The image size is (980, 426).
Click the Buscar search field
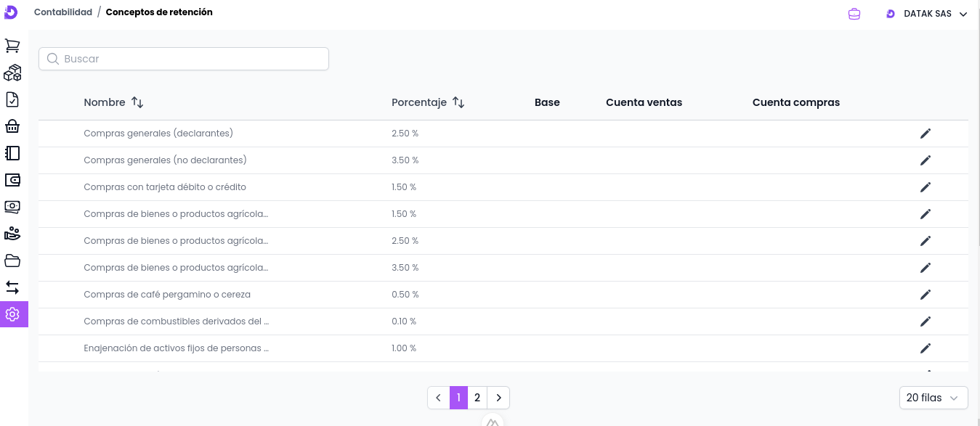click(x=184, y=59)
